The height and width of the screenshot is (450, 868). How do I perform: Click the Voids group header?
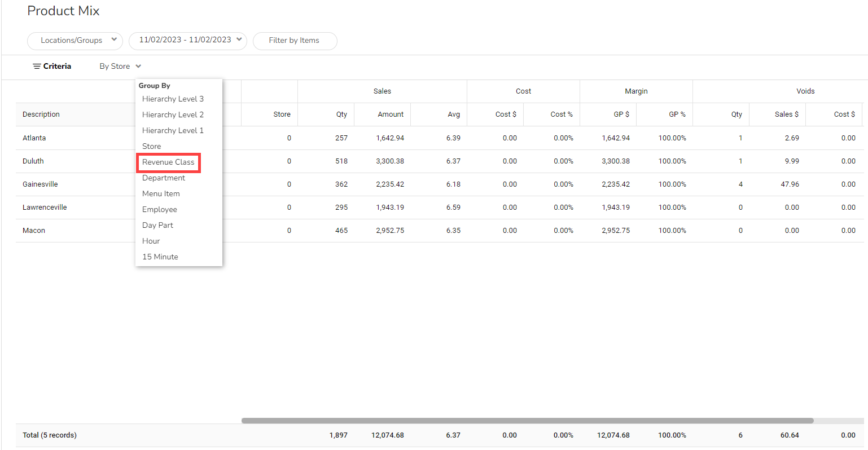(x=805, y=91)
